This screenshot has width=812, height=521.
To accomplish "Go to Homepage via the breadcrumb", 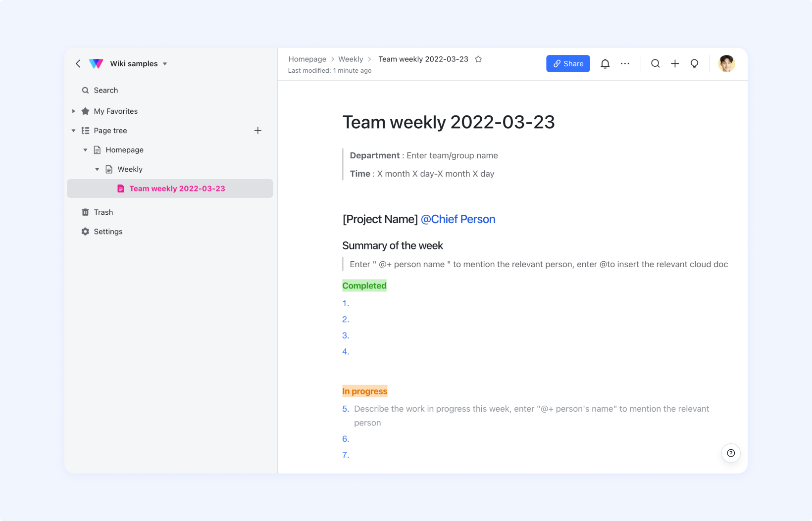I will [x=307, y=59].
